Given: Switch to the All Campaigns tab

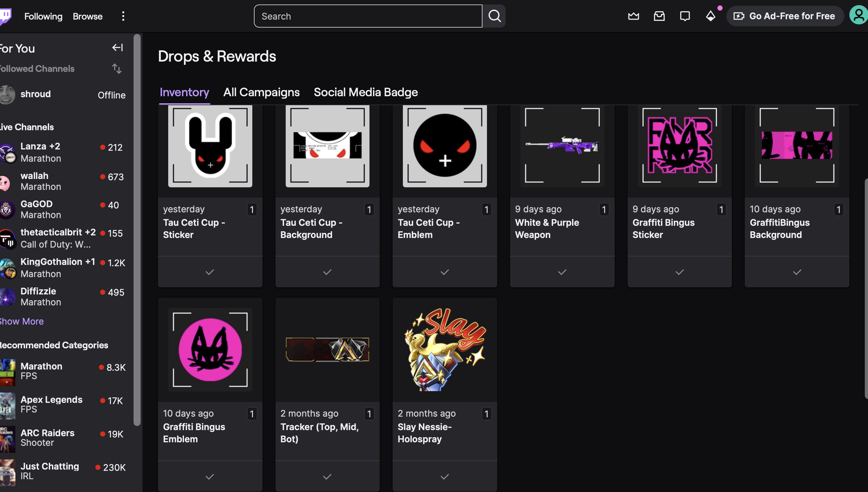Looking at the screenshot, I should pyautogui.click(x=261, y=92).
